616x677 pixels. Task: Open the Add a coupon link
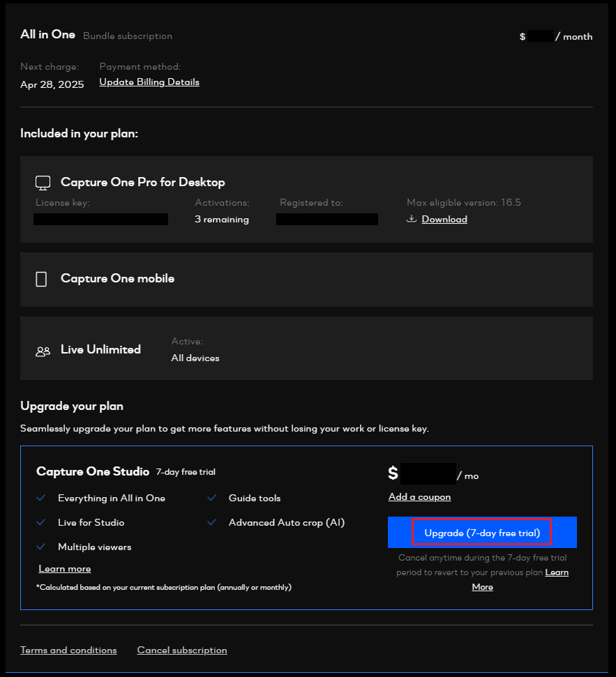pos(419,497)
